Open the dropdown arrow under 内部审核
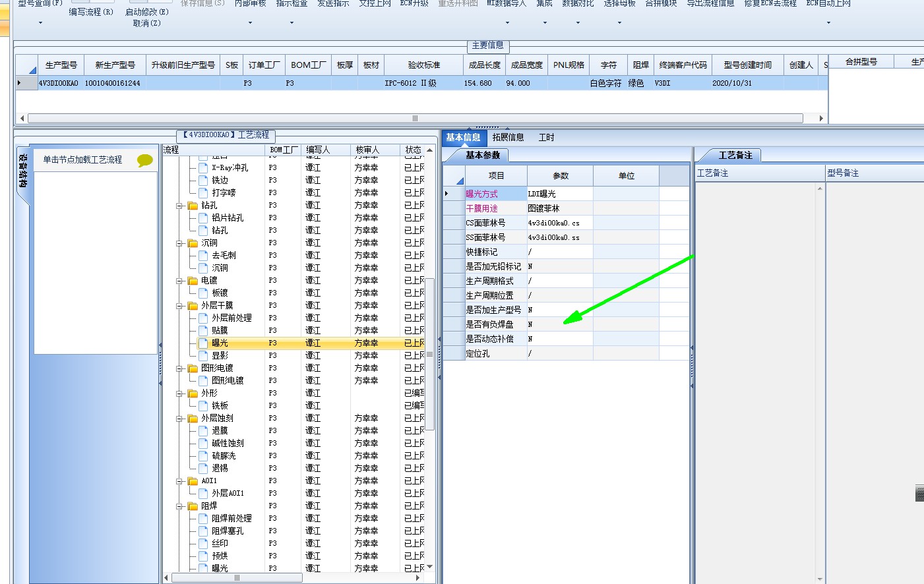This screenshot has height=584, width=924. point(250,23)
